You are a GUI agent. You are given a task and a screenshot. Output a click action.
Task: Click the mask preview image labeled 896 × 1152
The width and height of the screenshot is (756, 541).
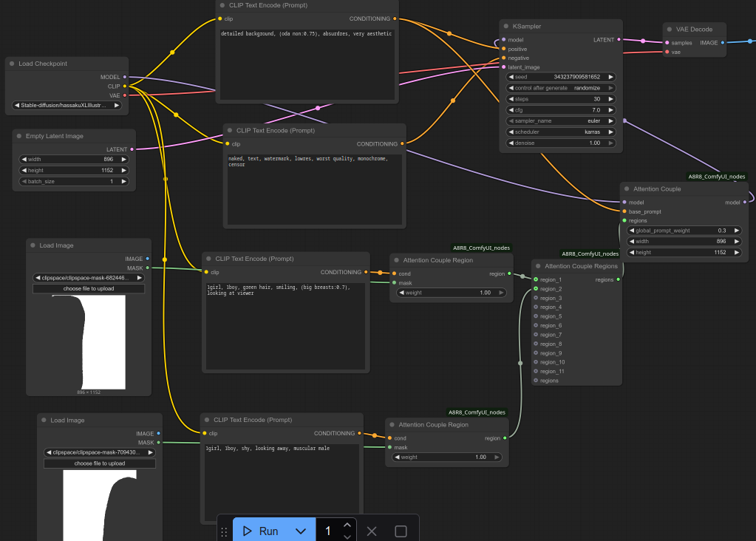click(x=89, y=342)
